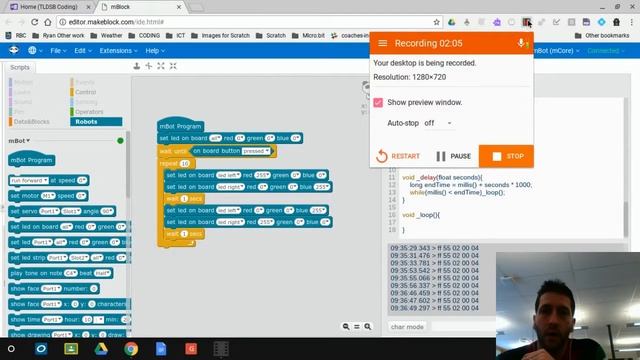Viewport: 640px width, 360px height.
Task: Stop the recording
Action: (x=506, y=156)
